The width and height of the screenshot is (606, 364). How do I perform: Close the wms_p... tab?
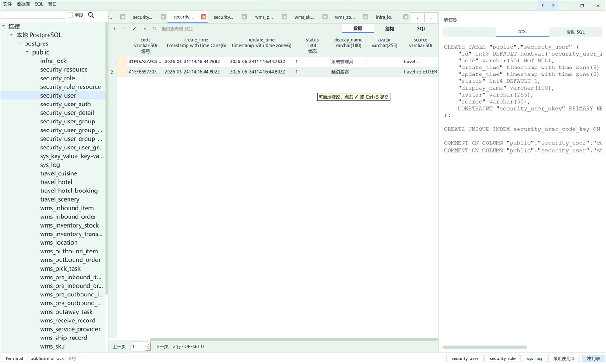(x=284, y=17)
